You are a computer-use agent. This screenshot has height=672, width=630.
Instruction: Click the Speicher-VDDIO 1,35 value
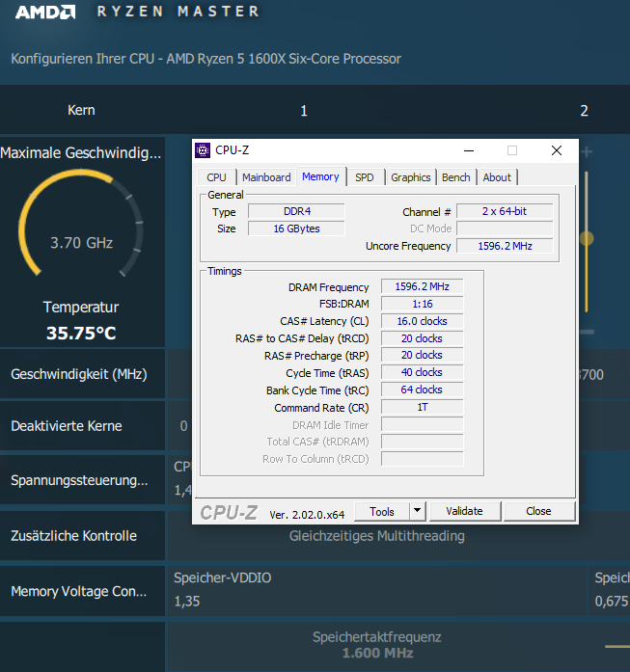pyautogui.click(x=187, y=602)
